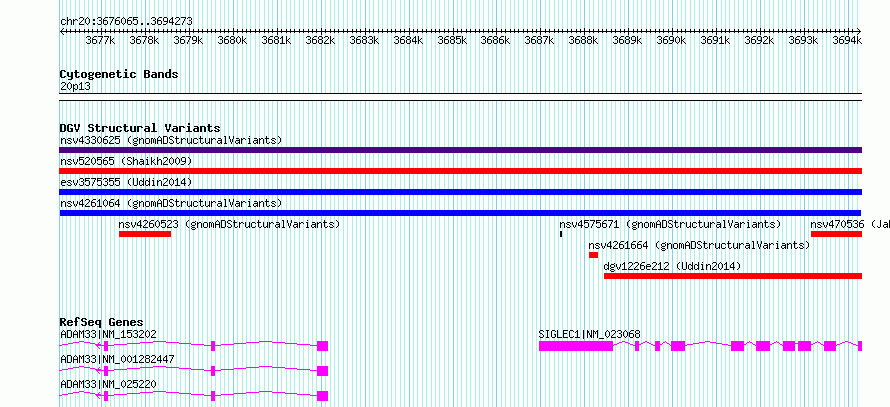890x407 pixels.
Task: Click the 3680k ruler tick label
Action: tap(232, 41)
